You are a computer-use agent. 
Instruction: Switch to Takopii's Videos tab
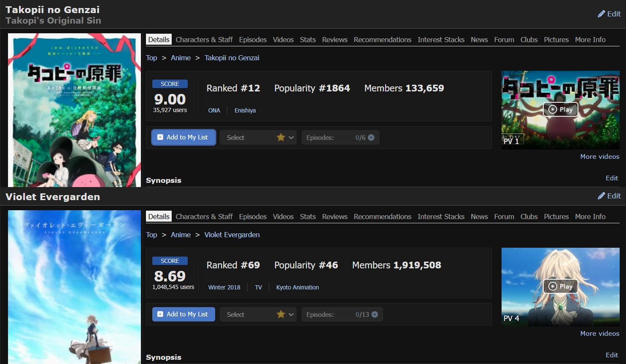(x=283, y=40)
